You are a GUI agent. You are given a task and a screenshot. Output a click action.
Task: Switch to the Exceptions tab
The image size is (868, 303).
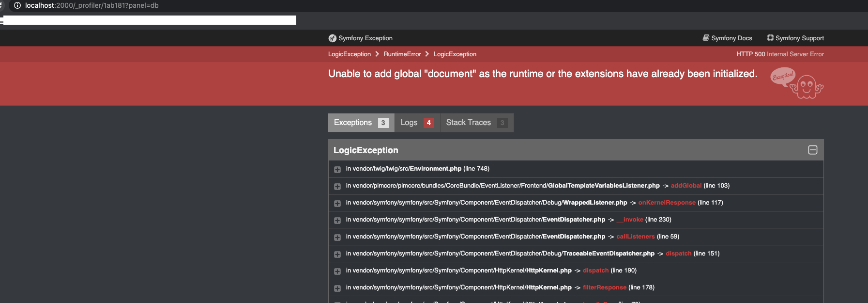tap(361, 123)
